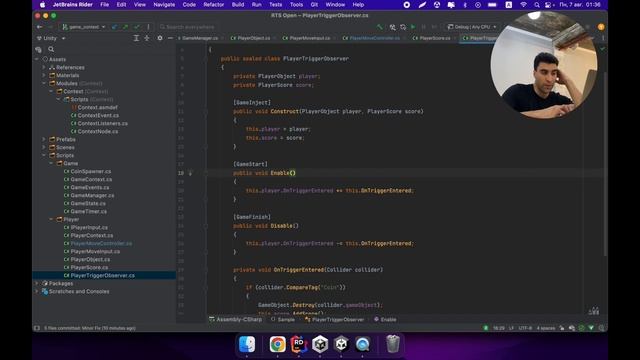Switch to the PlayerMoveController.cs editor tab
The width and height of the screenshot is (640, 360).
(x=374, y=38)
